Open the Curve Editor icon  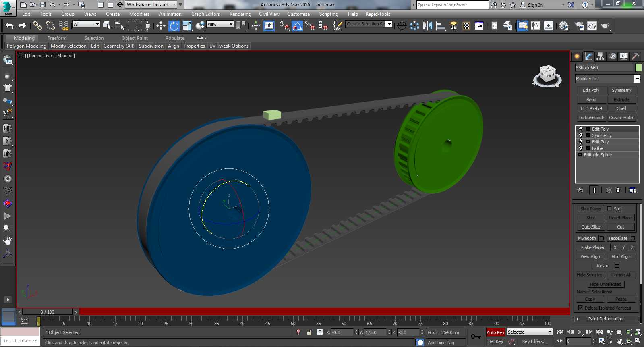[536, 26]
